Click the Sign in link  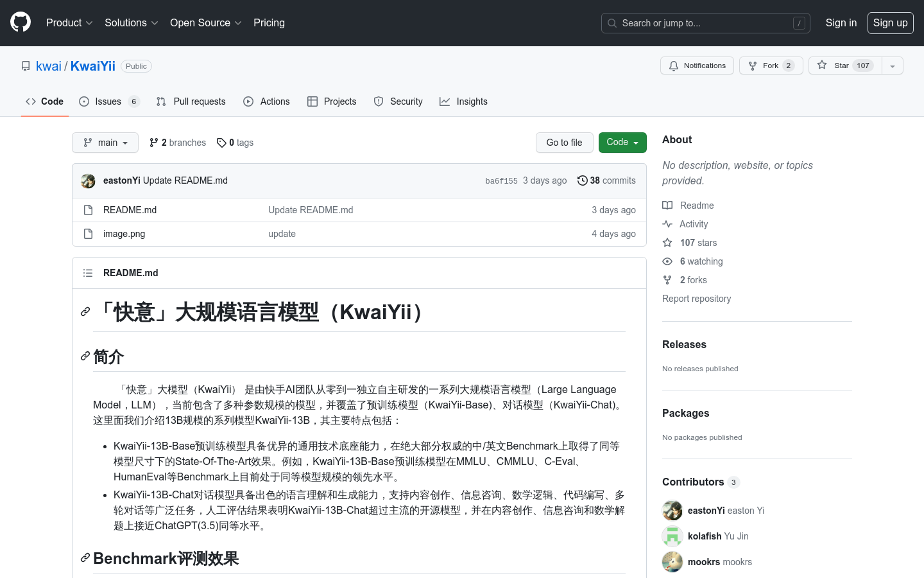(x=841, y=22)
